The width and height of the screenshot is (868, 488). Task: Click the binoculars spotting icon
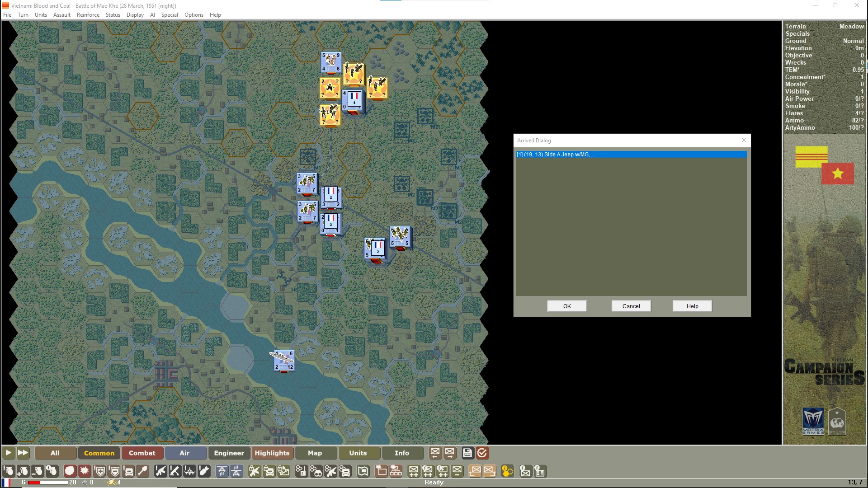(x=316, y=471)
